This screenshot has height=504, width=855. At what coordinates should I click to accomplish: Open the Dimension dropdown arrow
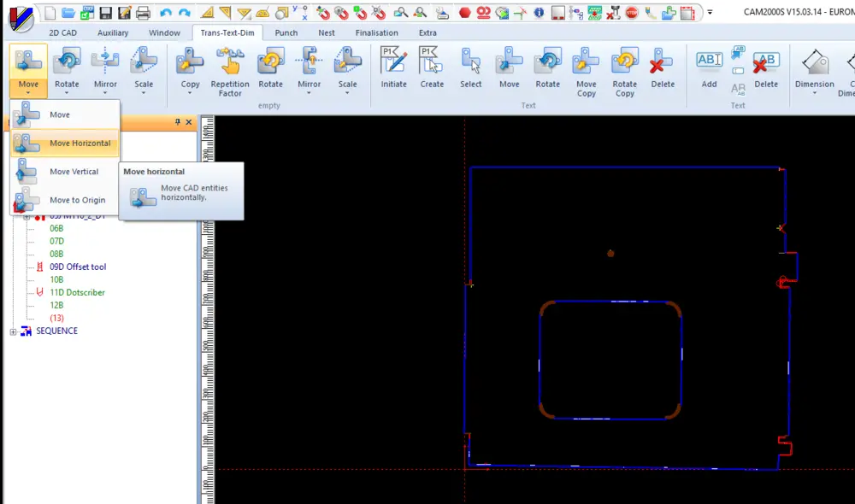814,93
